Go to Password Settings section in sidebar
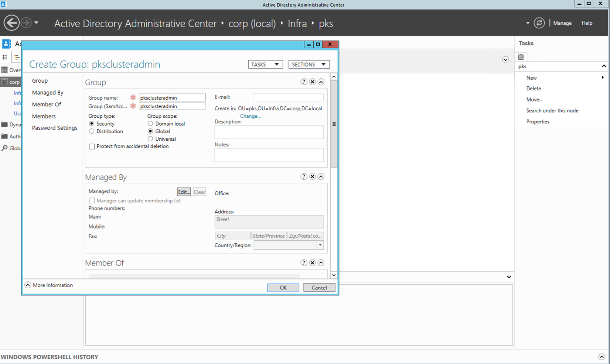 55,128
